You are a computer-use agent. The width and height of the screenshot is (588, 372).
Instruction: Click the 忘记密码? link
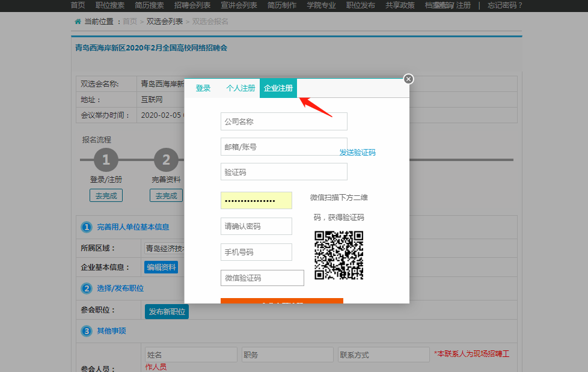[x=505, y=5]
